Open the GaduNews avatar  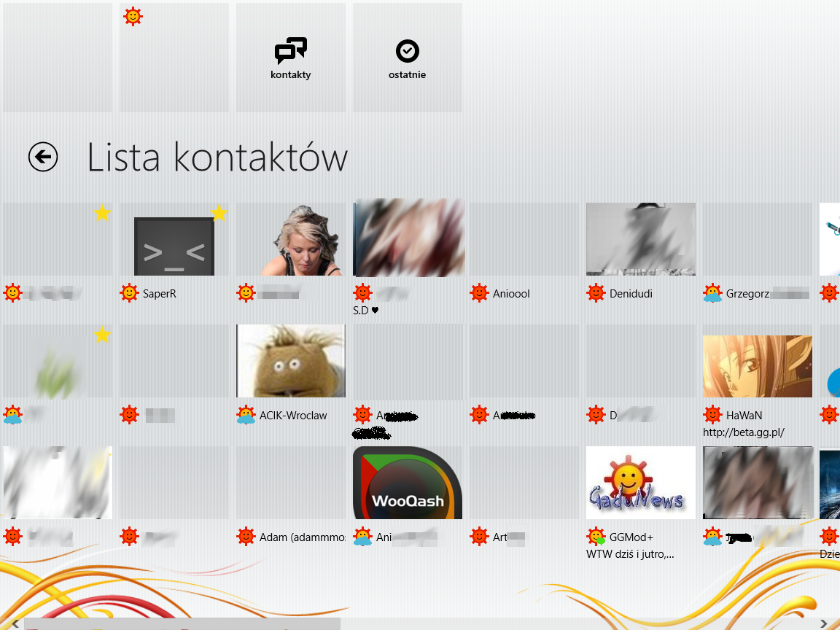point(641,483)
